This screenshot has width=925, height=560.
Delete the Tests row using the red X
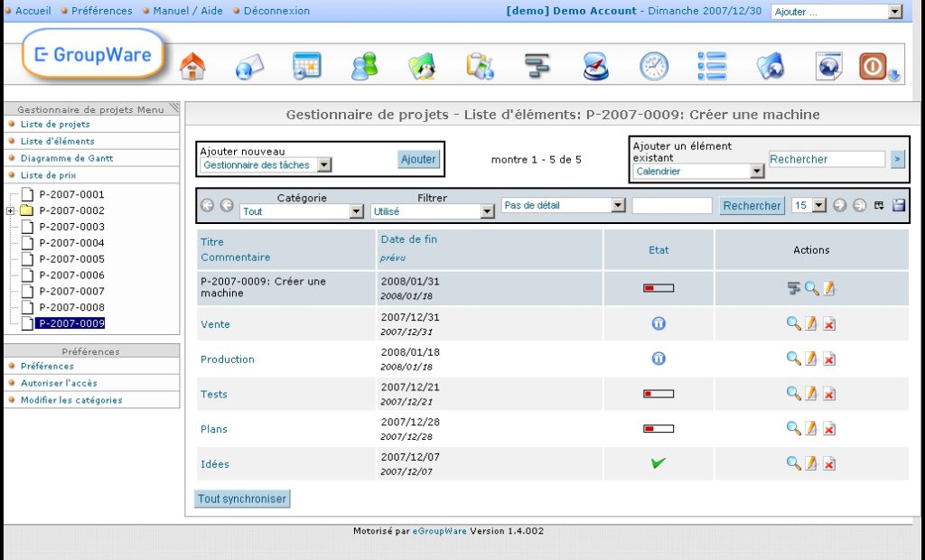tap(828, 392)
